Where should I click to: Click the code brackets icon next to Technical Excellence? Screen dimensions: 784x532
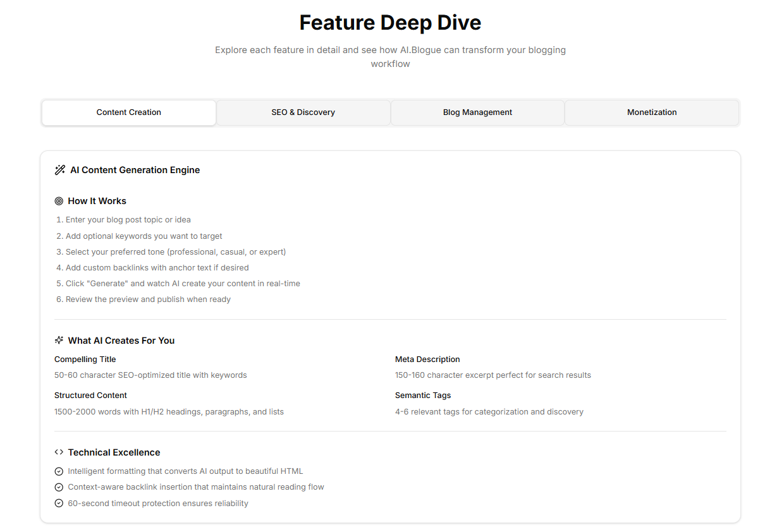point(59,452)
